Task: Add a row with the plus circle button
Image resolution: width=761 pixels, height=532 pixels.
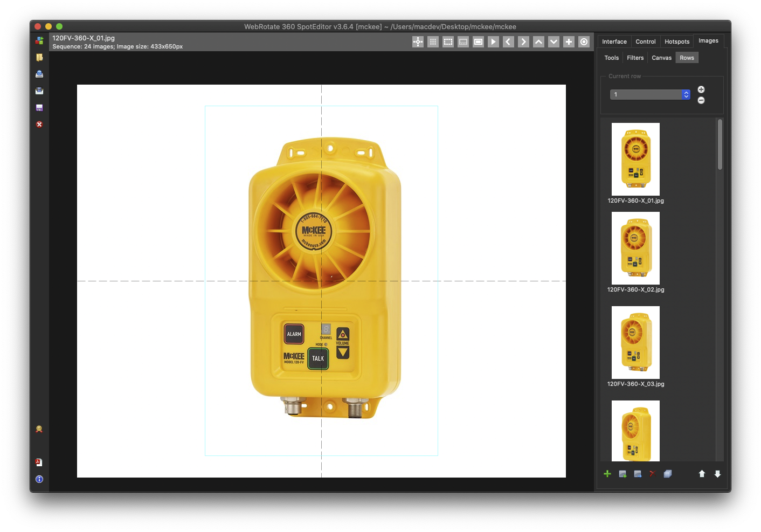Action: 701,89
